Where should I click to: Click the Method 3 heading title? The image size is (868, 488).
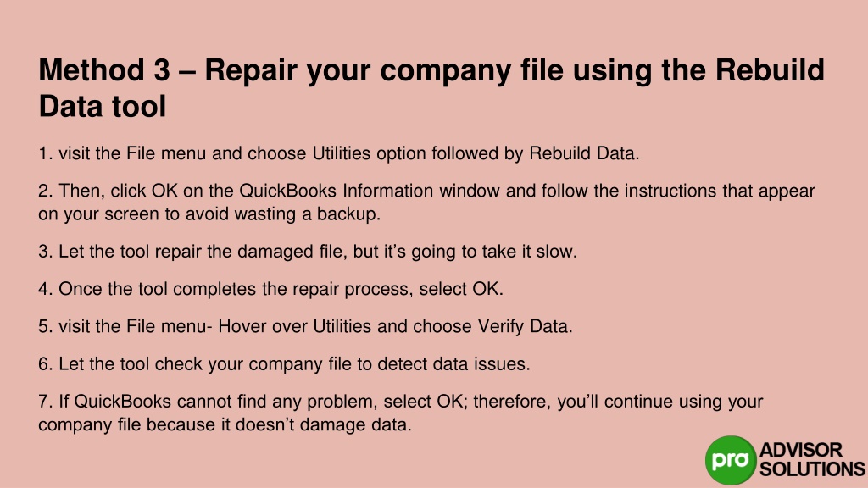click(431, 88)
